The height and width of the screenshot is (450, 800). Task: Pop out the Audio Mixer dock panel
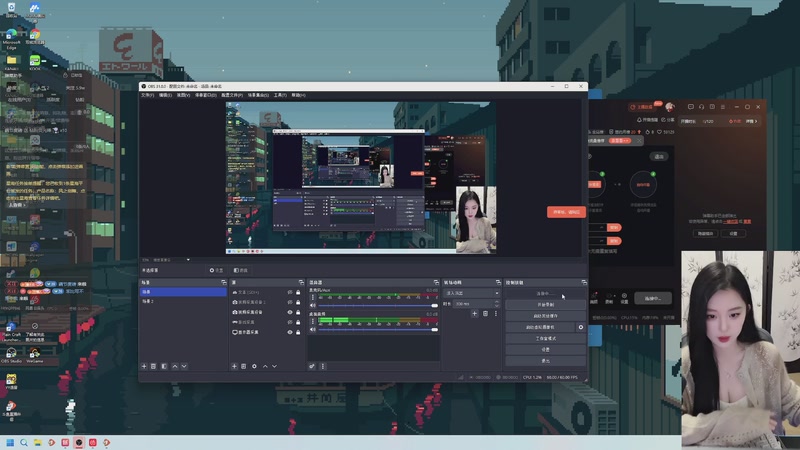[436, 282]
